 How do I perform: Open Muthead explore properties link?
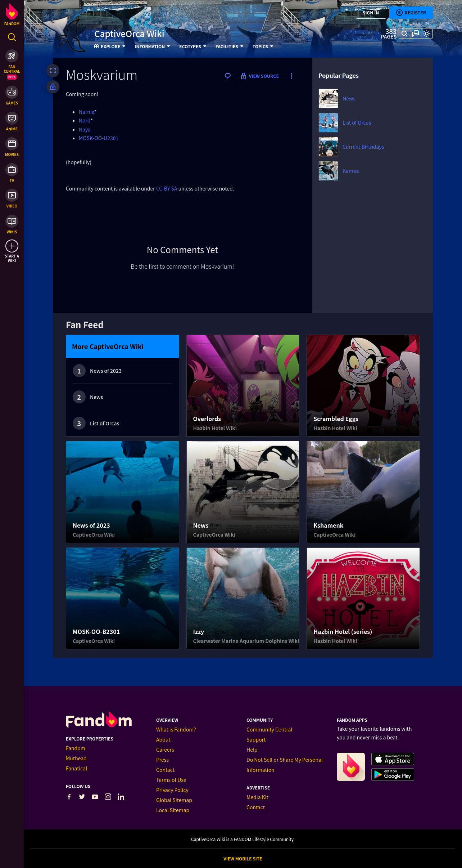click(x=76, y=759)
